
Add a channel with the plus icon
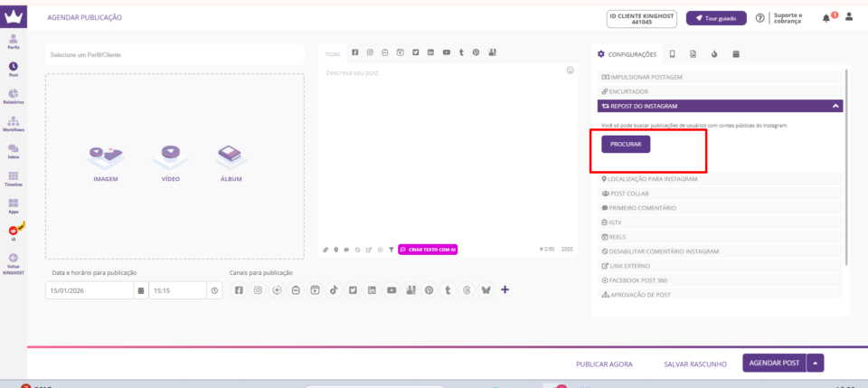[505, 290]
